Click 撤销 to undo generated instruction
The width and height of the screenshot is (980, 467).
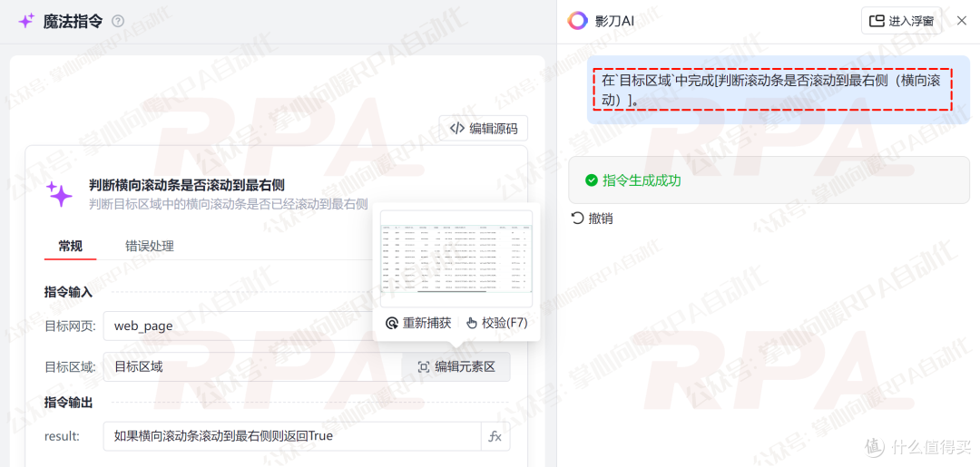tap(592, 219)
